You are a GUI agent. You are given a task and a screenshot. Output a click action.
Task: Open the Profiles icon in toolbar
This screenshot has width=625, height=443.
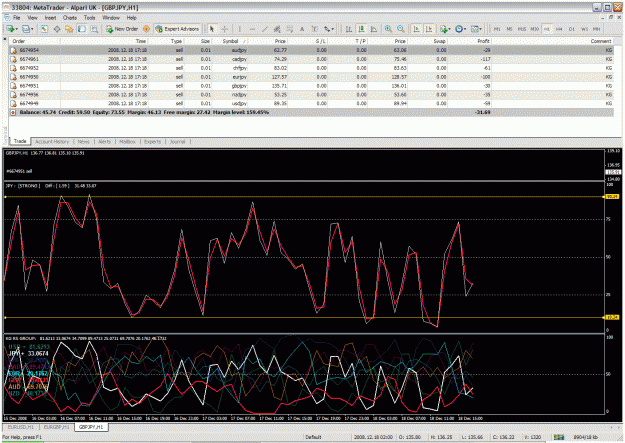pyautogui.click(x=26, y=29)
